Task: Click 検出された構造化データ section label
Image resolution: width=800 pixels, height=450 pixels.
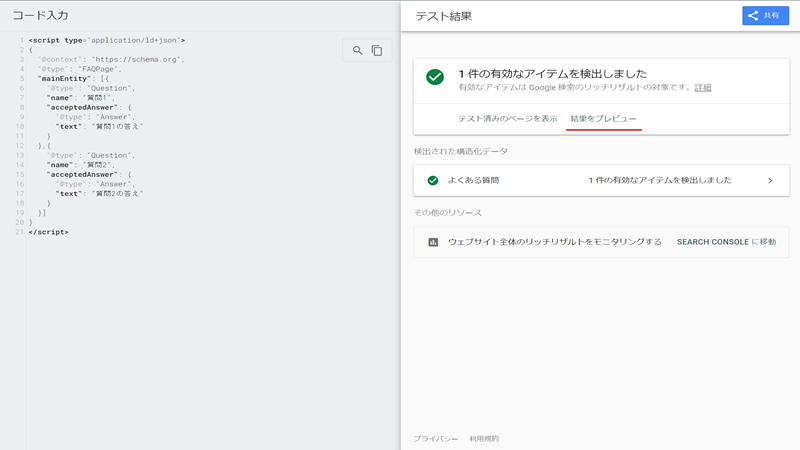Action: tap(461, 152)
